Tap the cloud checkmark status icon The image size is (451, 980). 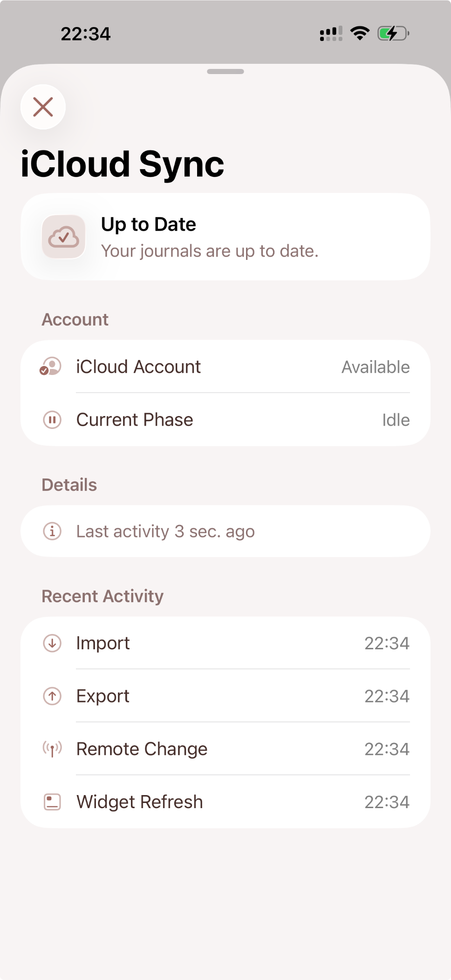(63, 237)
